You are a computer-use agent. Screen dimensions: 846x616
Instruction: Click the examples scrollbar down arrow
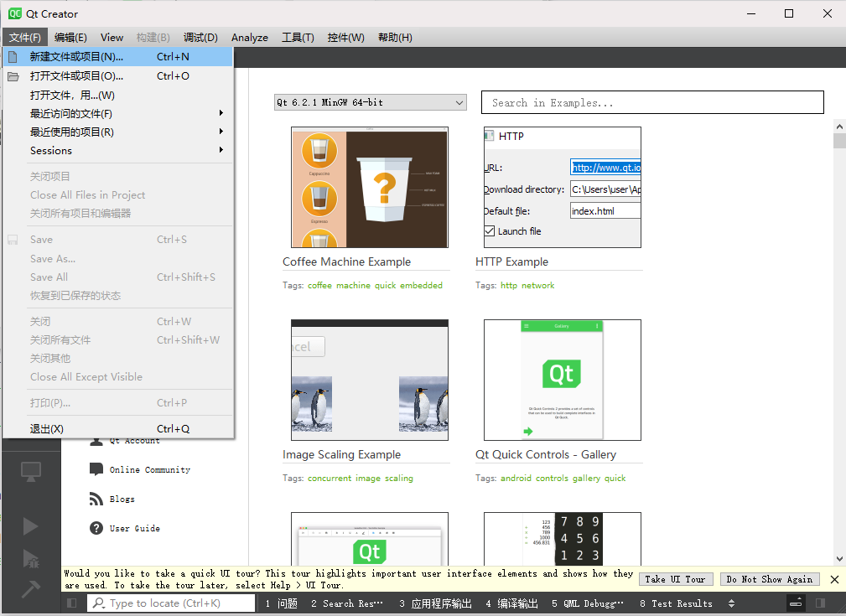click(839, 559)
